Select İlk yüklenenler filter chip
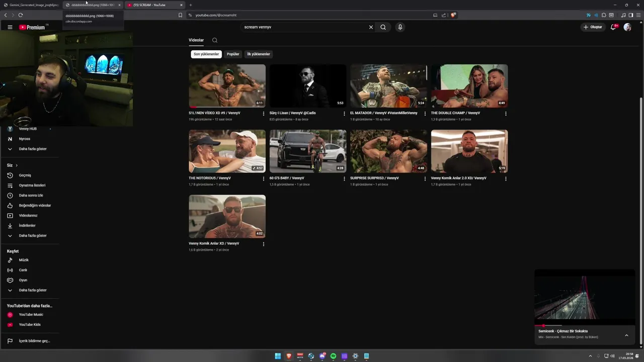Image resolution: width=644 pixels, height=362 pixels. coord(259,54)
